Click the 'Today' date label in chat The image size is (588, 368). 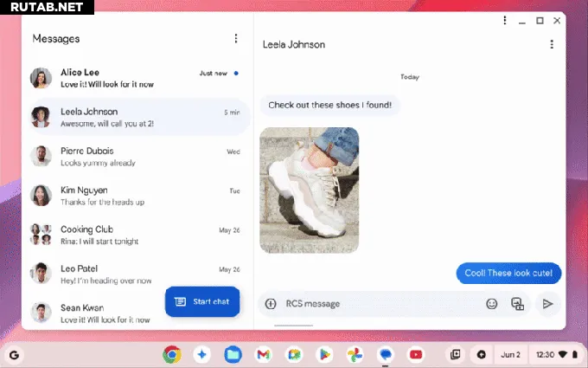(x=410, y=77)
